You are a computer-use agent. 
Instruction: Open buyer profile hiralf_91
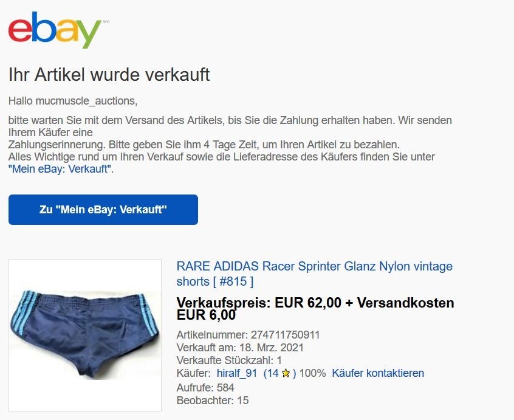(237, 373)
